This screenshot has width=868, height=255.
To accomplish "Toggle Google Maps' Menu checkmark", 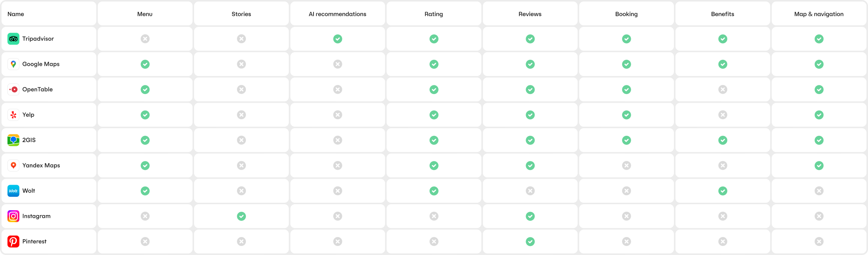I will [145, 64].
